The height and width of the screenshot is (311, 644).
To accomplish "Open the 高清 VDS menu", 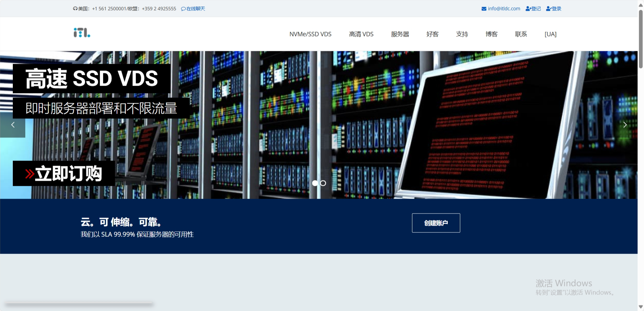I will [x=361, y=34].
